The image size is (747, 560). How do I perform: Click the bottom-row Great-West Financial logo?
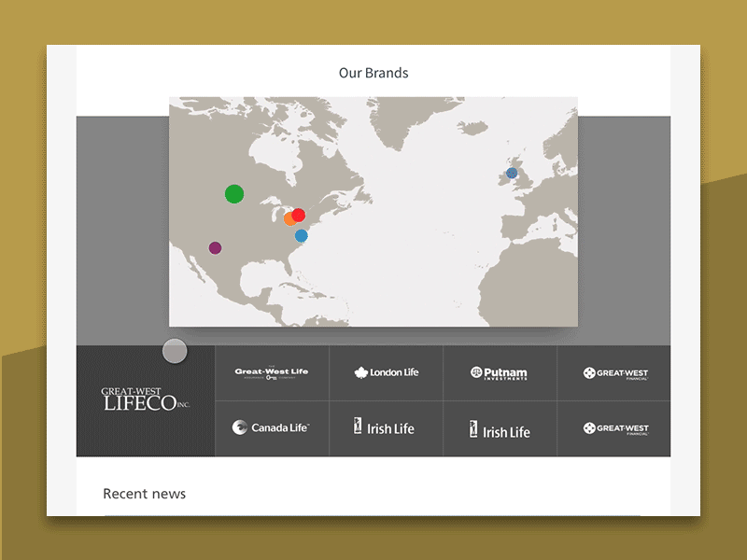(614, 428)
